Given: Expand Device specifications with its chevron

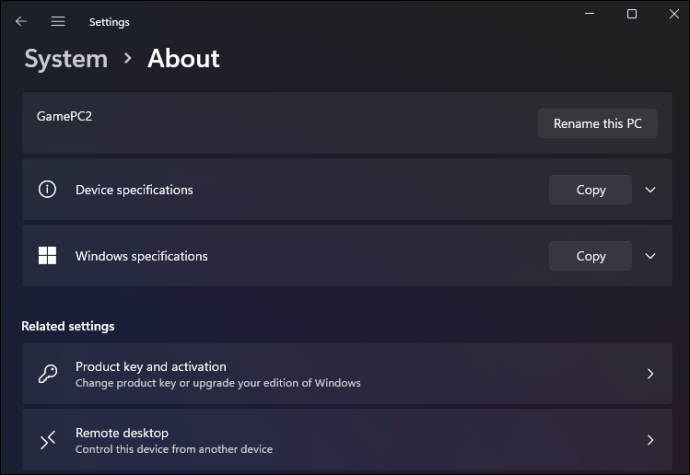Looking at the screenshot, I should (x=650, y=190).
